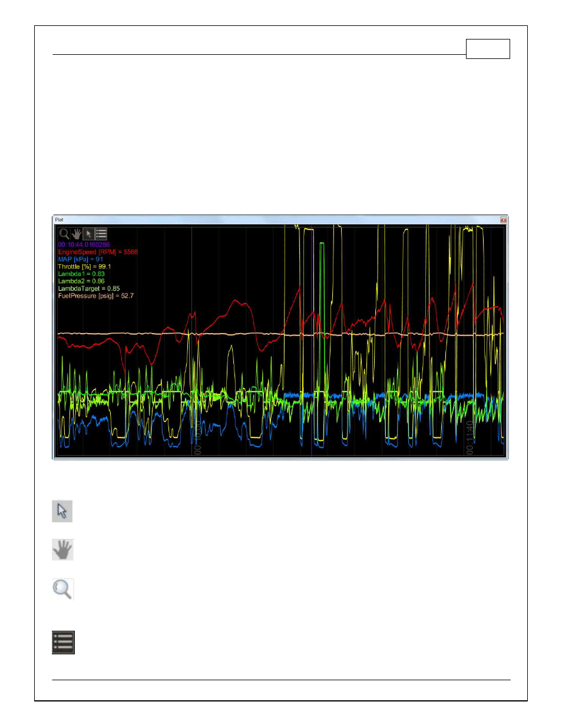Select the pan hand tool in Plot toolbar
This screenshot has height=728, width=562.
click(77, 233)
